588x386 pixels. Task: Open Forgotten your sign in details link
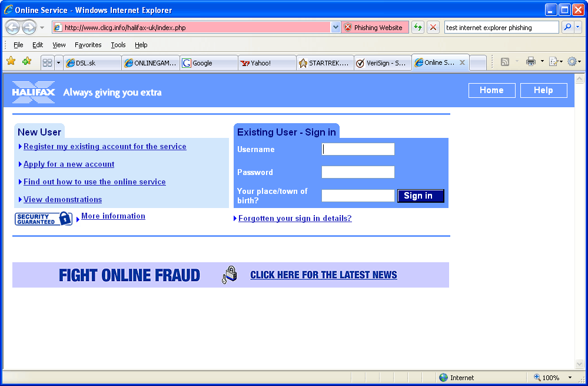pyautogui.click(x=295, y=218)
